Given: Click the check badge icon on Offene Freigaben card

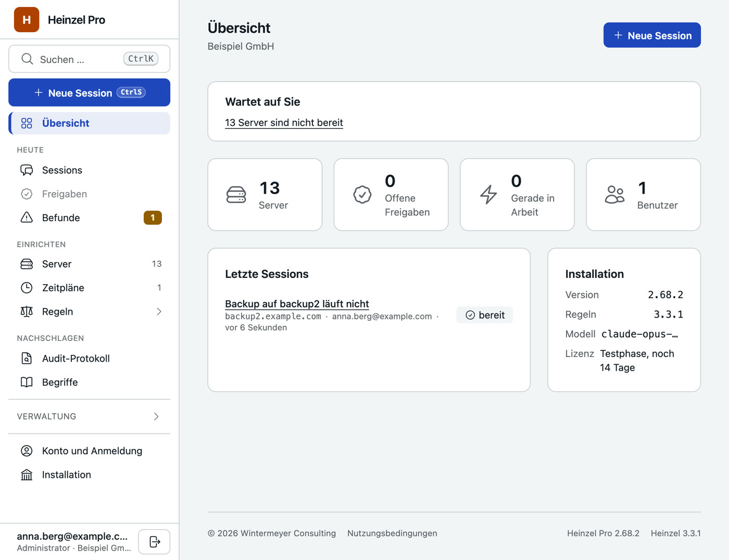Looking at the screenshot, I should pos(362,195).
